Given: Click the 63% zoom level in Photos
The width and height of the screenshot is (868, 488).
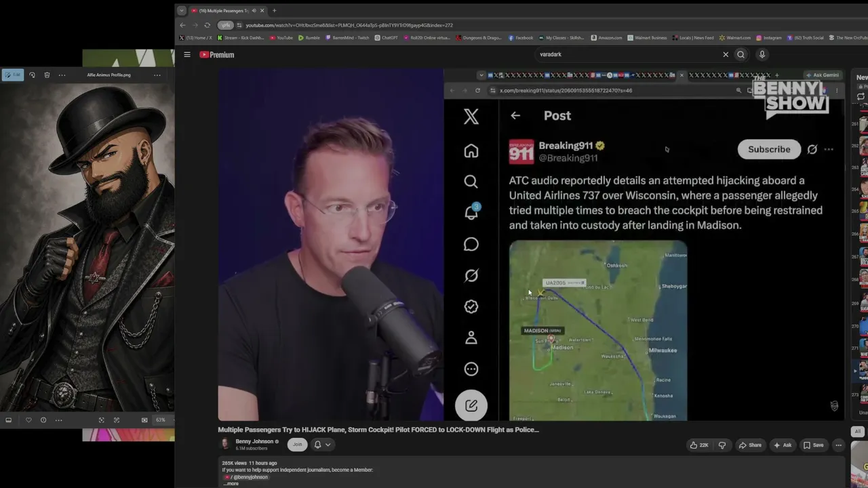Looking at the screenshot, I should tap(161, 420).
